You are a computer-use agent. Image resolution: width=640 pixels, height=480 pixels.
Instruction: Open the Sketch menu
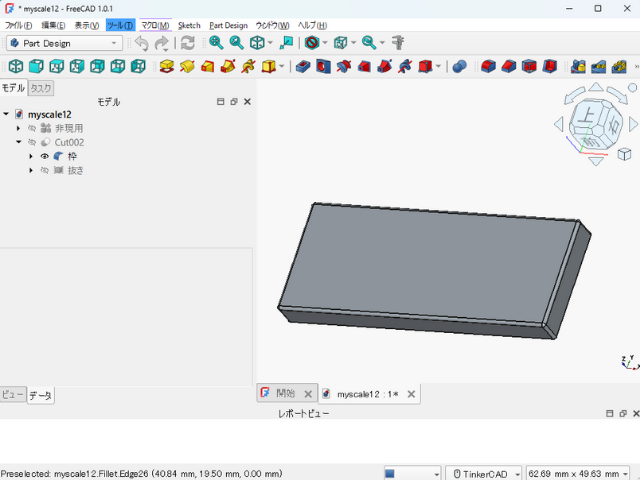189,25
